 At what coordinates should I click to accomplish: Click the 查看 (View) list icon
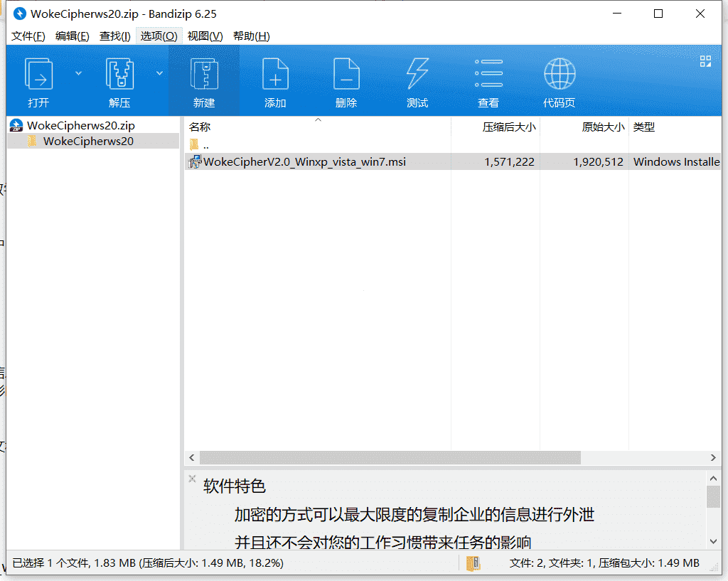coord(488,73)
